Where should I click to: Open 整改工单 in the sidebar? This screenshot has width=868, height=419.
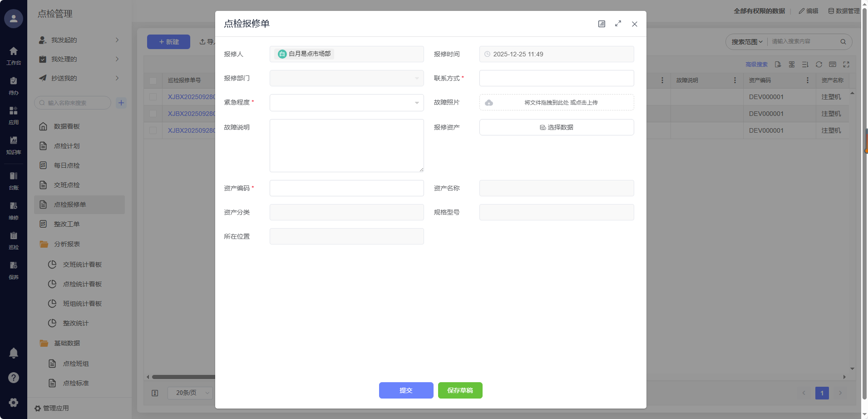(67, 224)
